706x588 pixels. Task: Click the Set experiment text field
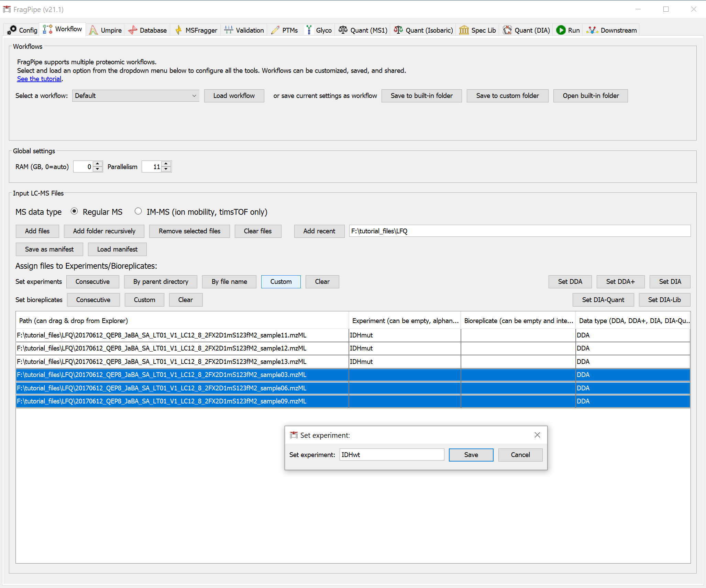point(391,455)
